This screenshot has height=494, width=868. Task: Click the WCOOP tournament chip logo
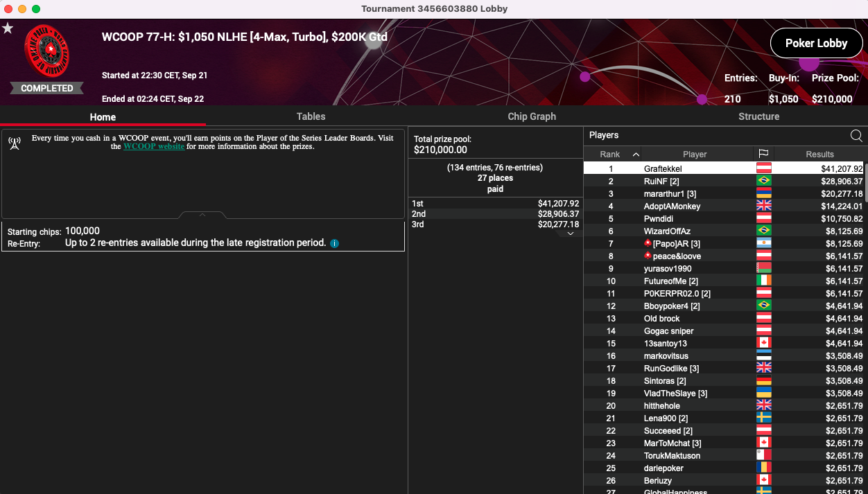(47, 53)
